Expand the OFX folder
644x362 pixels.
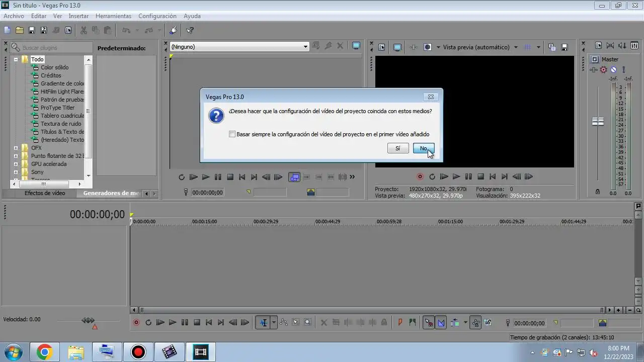(16, 148)
